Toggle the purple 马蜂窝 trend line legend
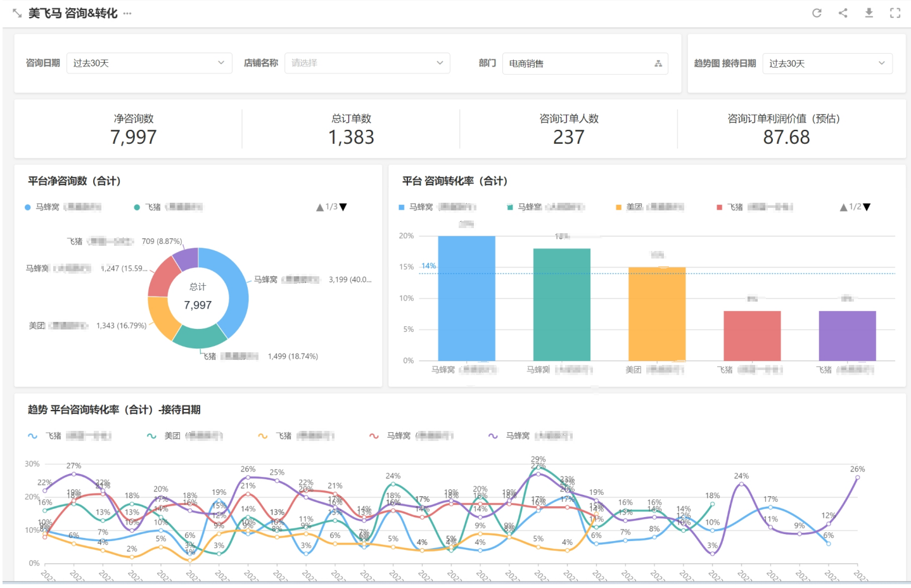 pyautogui.click(x=530, y=436)
